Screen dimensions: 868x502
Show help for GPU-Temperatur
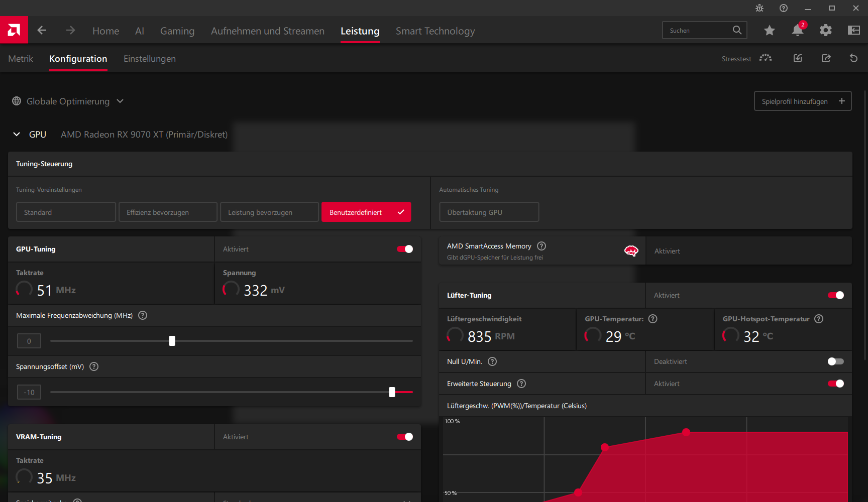(x=653, y=319)
